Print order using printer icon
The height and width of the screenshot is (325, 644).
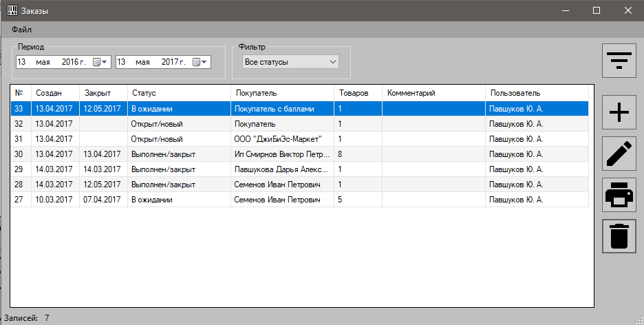pos(619,195)
